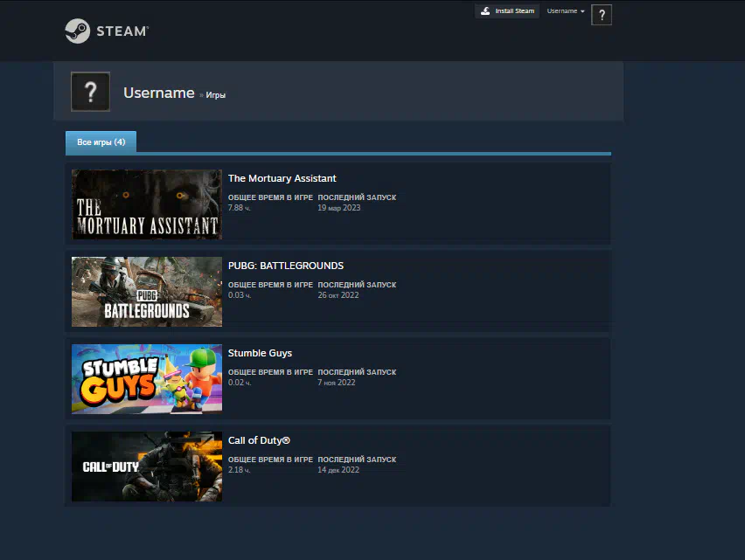Click the large profile avatar placeholder
The image size is (745, 560).
[90, 92]
